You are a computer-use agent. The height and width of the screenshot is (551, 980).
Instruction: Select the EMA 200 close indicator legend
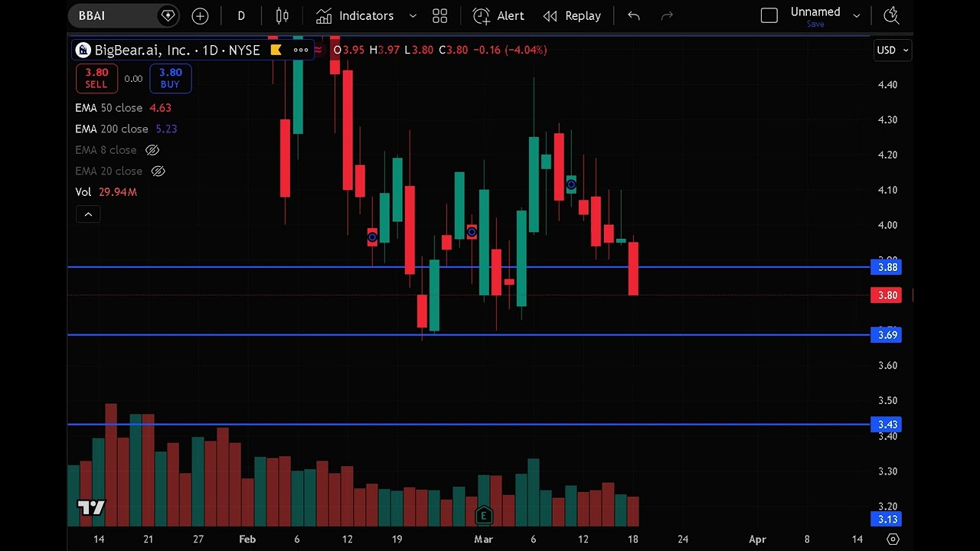(126, 129)
